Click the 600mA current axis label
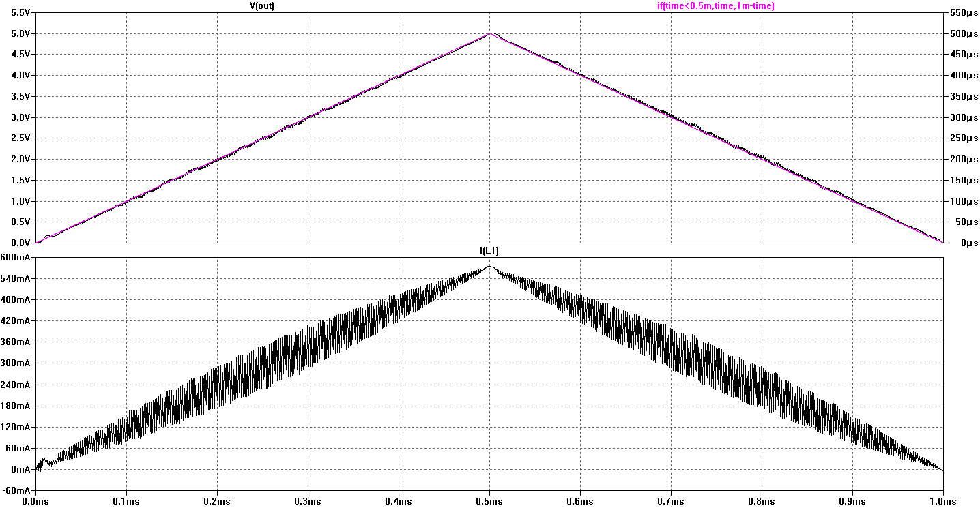This screenshot has width=980, height=508. pos(16,258)
